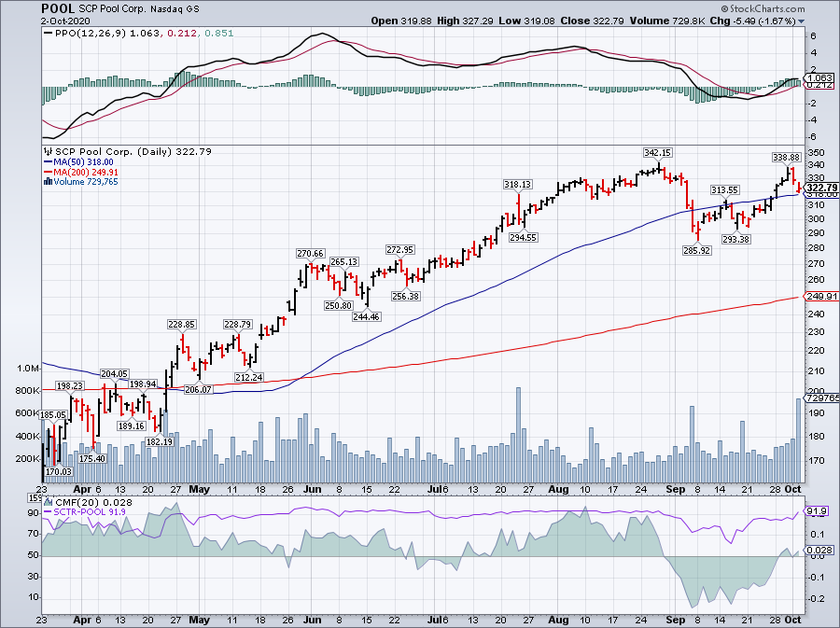Click the 'Low 319.08' header value
The image size is (840, 628).
click(x=526, y=21)
